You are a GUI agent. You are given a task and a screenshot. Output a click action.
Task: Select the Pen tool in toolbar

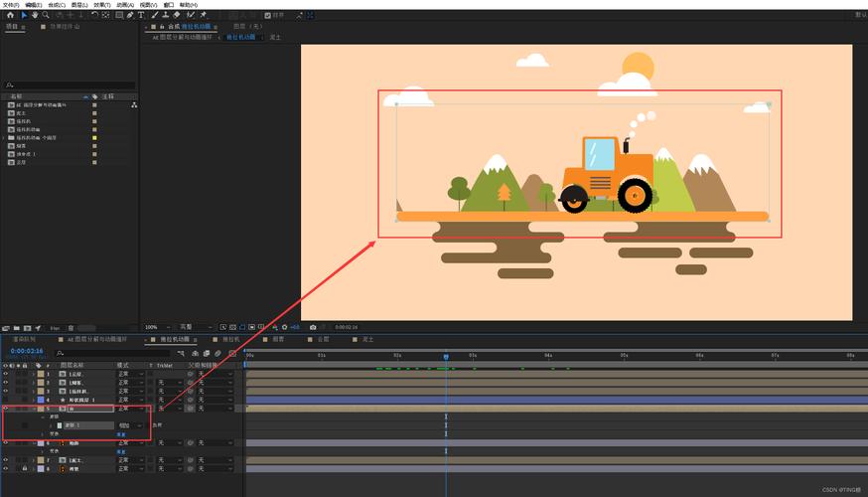coord(130,15)
